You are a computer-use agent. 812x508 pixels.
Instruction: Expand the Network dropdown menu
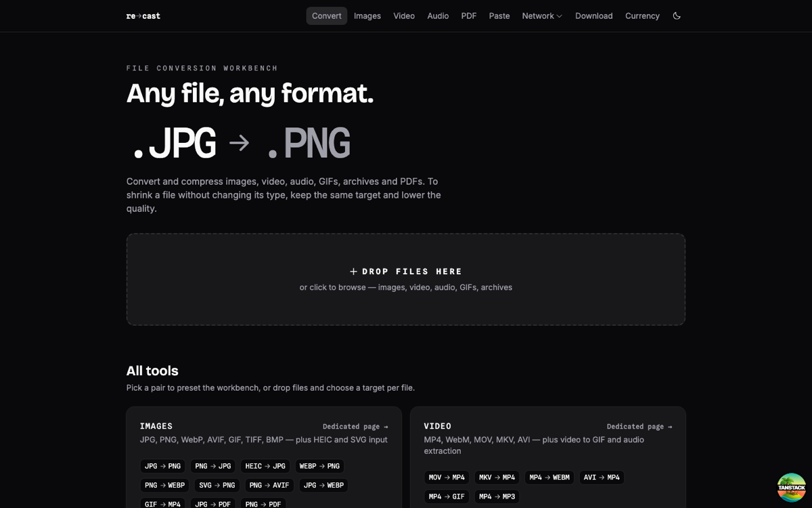pos(542,16)
